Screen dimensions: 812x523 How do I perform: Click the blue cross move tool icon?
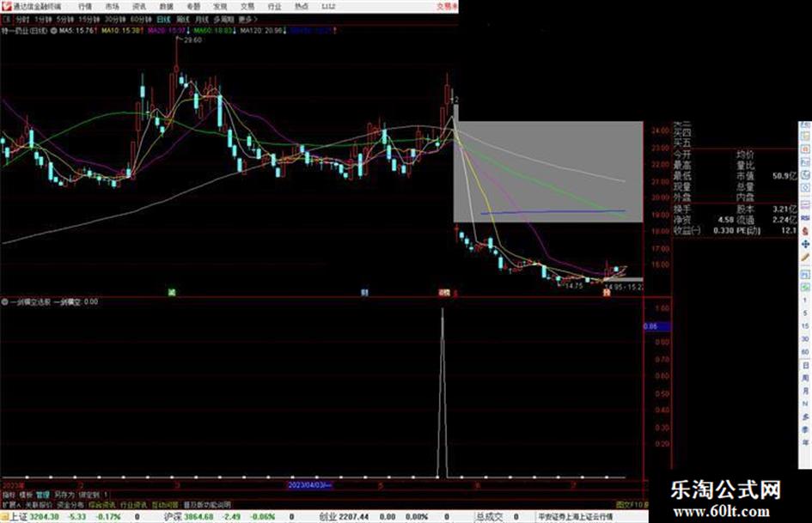(x=805, y=244)
